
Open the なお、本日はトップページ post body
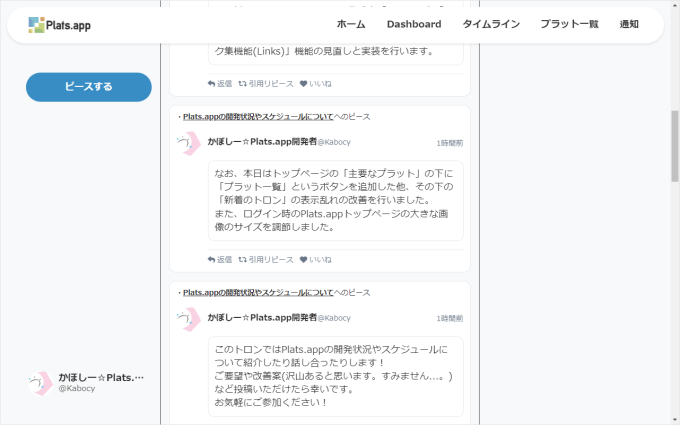[x=336, y=200]
